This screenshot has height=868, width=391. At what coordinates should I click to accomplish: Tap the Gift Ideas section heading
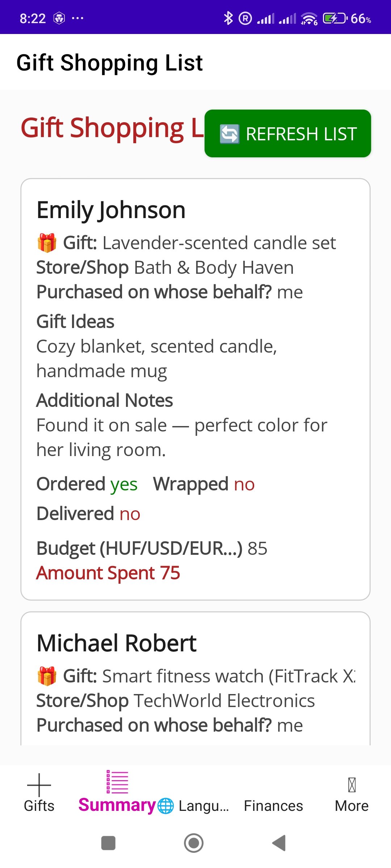tap(75, 322)
